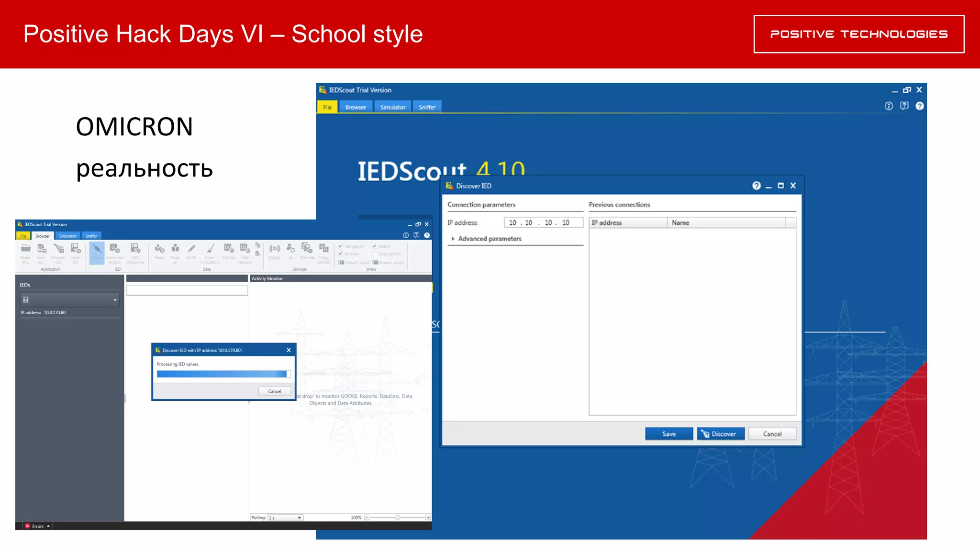
Task: Open IED properties from the ribbon
Action: point(135,253)
